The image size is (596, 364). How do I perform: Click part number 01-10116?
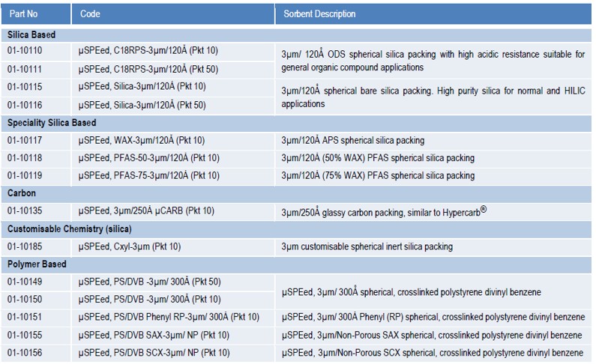[x=25, y=104]
